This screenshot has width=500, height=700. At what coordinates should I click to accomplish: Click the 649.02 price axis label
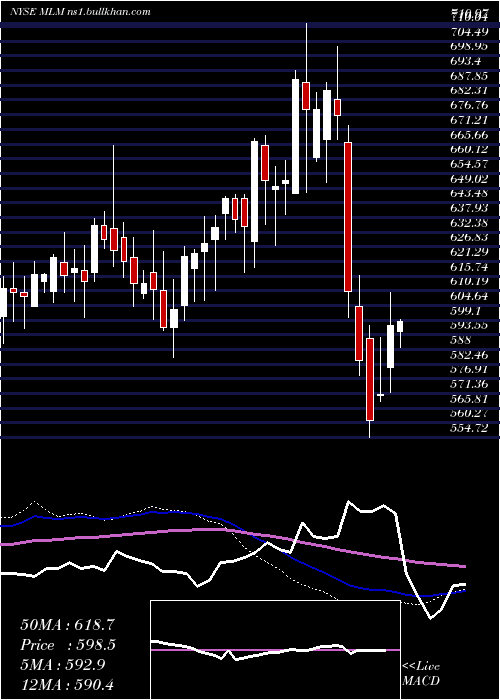point(470,179)
